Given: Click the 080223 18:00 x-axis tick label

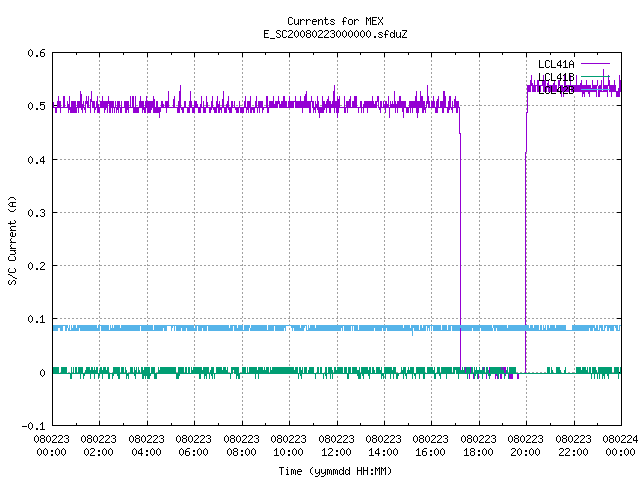Looking at the screenshot, I should 478,446.
